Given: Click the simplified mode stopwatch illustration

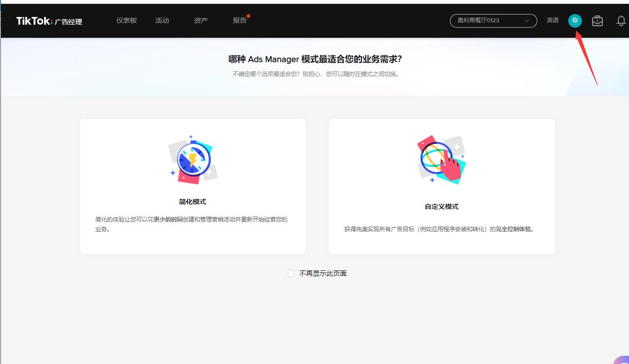Looking at the screenshot, I should pyautogui.click(x=193, y=160).
